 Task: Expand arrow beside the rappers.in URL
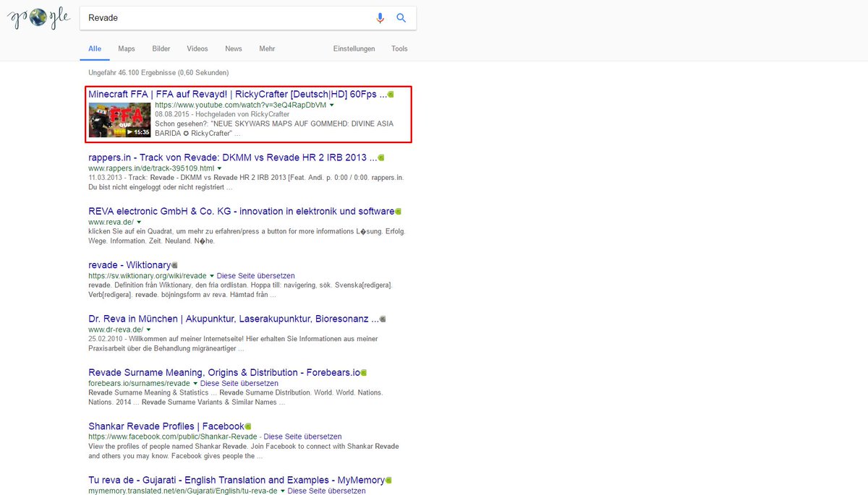click(x=220, y=168)
